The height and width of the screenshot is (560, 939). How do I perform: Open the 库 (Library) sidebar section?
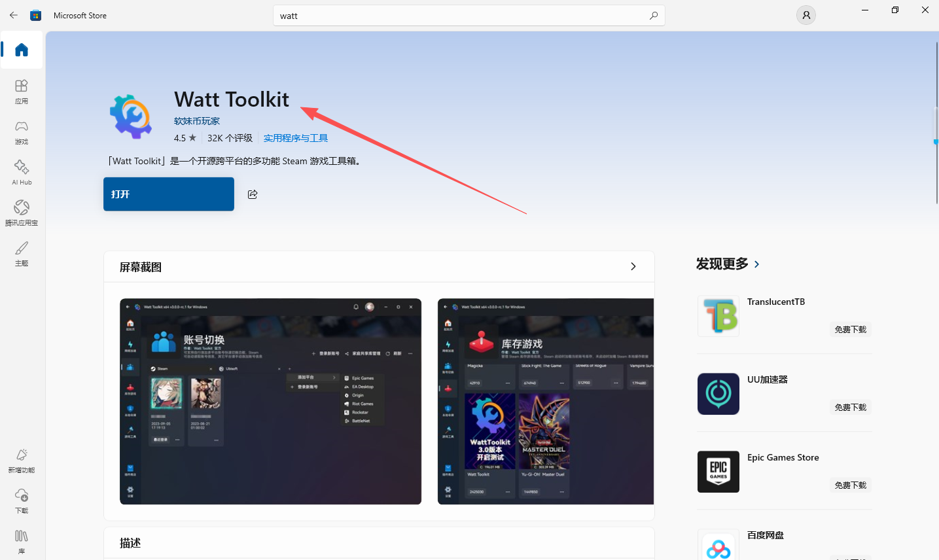click(22, 542)
